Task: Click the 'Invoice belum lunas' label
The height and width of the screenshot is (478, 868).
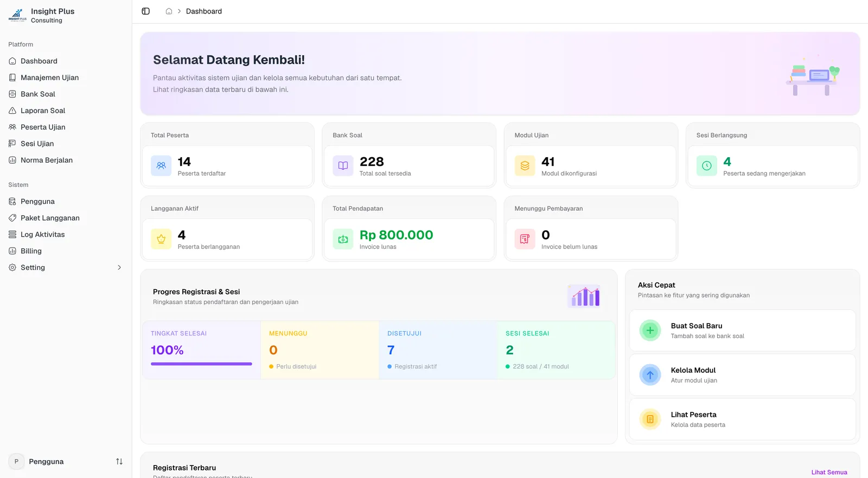Action: click(569, 247)
